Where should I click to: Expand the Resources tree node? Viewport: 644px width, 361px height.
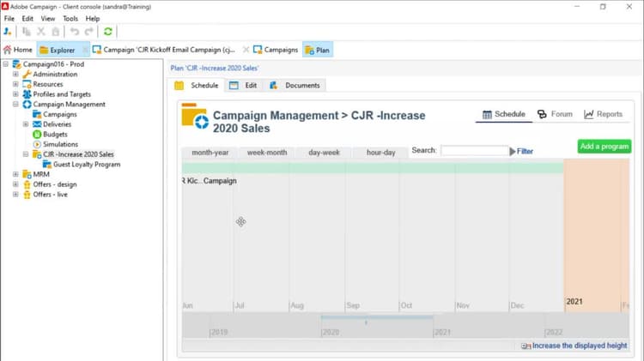click(15, 84)
